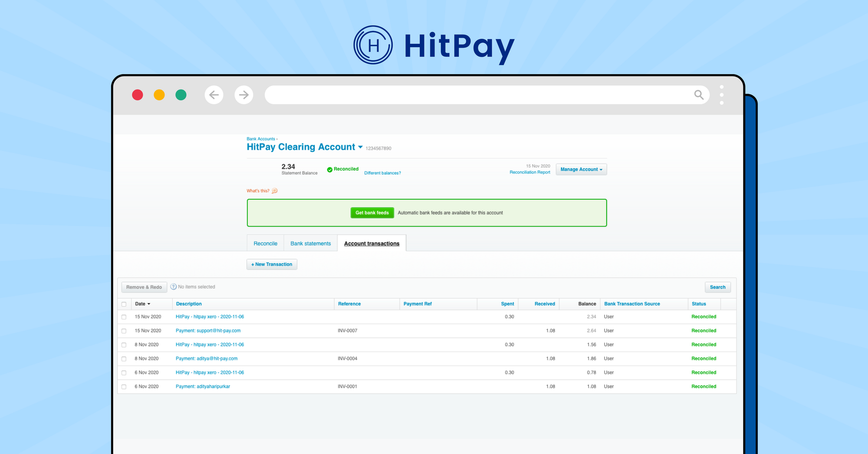Viewport: 868px width, 454px height.
Task: Expand the HitPay Clearing Account dropdown arrow
Action: [360, 147]
